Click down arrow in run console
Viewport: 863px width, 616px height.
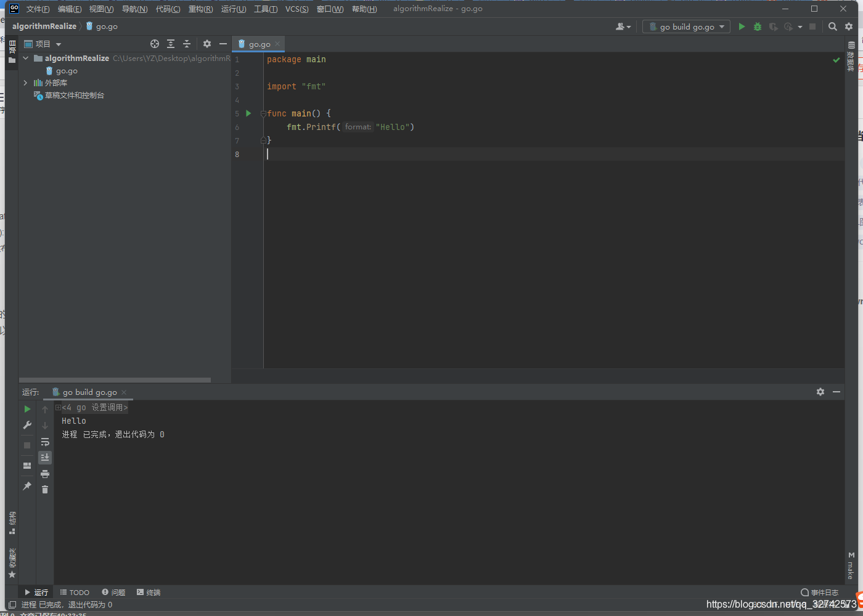click(x=45, y=425)
